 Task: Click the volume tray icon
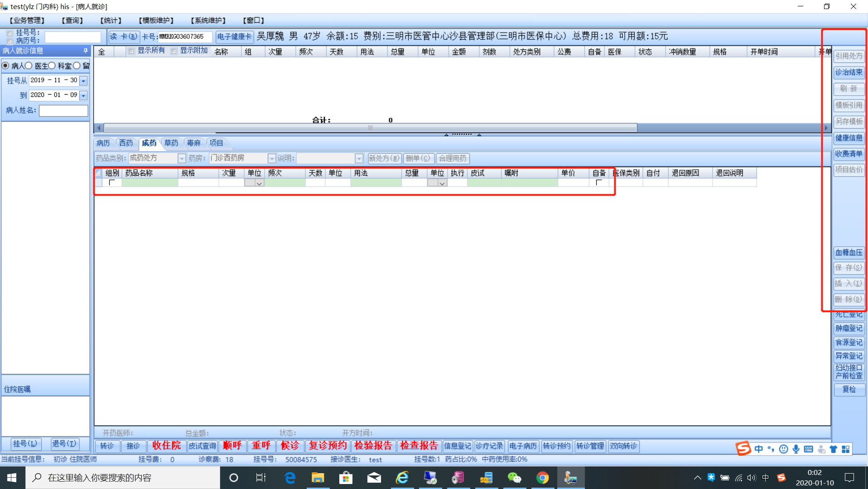[x=752, y=478]
